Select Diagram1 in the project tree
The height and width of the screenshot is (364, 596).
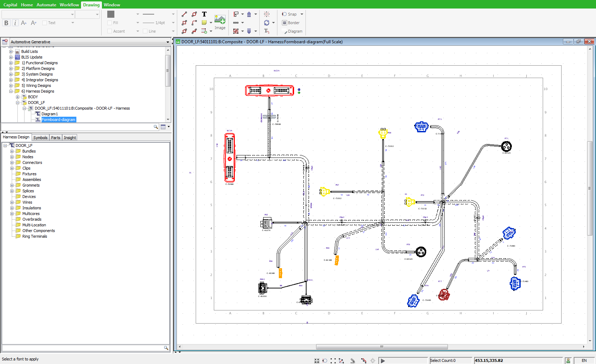click(49, 114)
